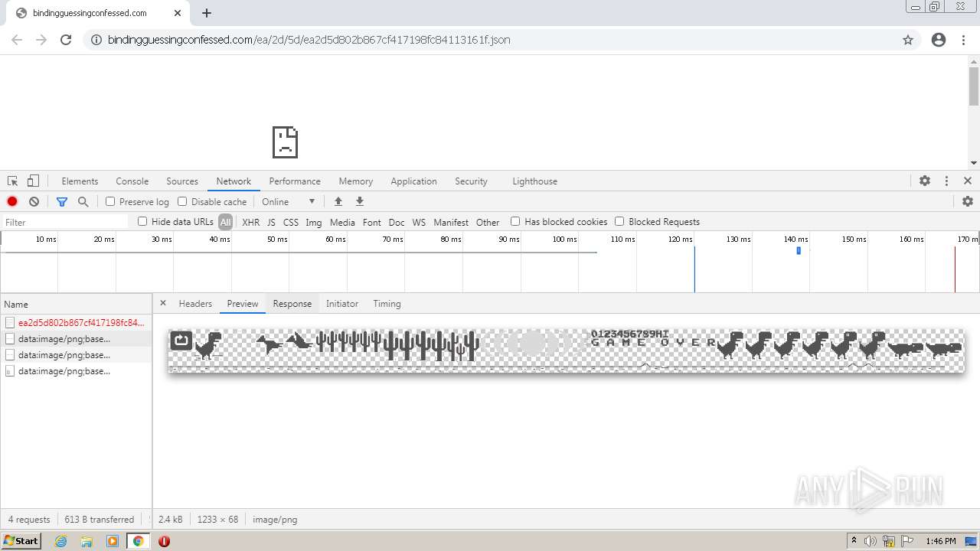980x551 pixels.
Task: Check Has blocked cookies
Action: [515, 221]
